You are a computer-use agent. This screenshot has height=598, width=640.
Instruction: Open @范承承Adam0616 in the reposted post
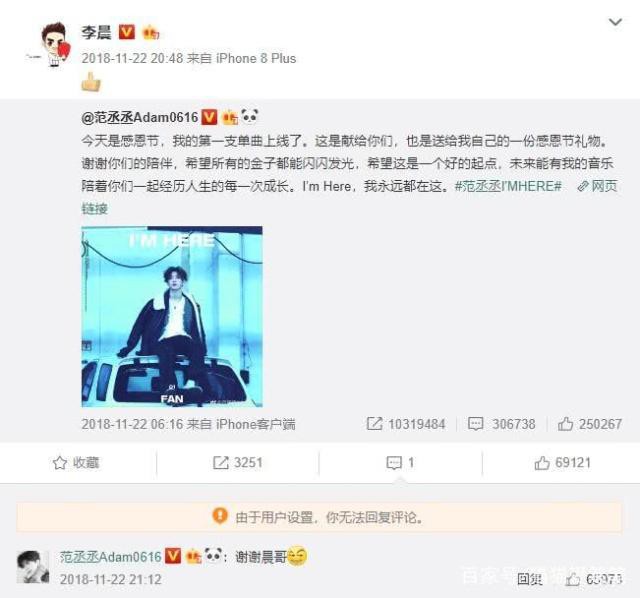pyautogui.click(x=140, y=118)
